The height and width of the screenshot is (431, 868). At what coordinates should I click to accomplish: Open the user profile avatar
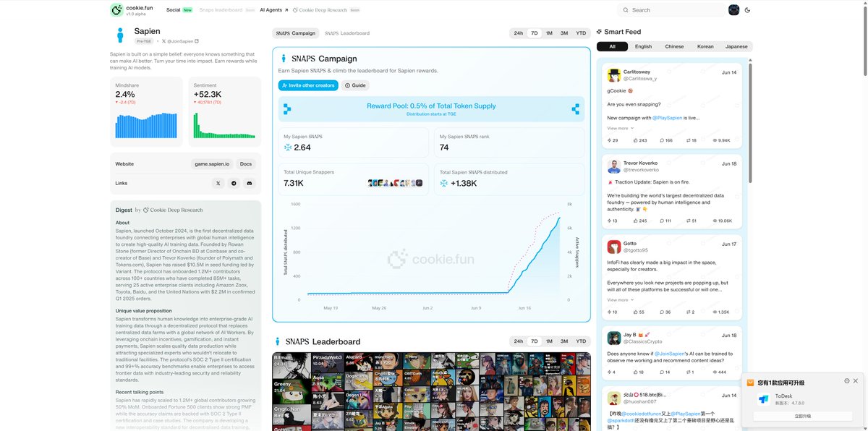(x=733, y=10)
